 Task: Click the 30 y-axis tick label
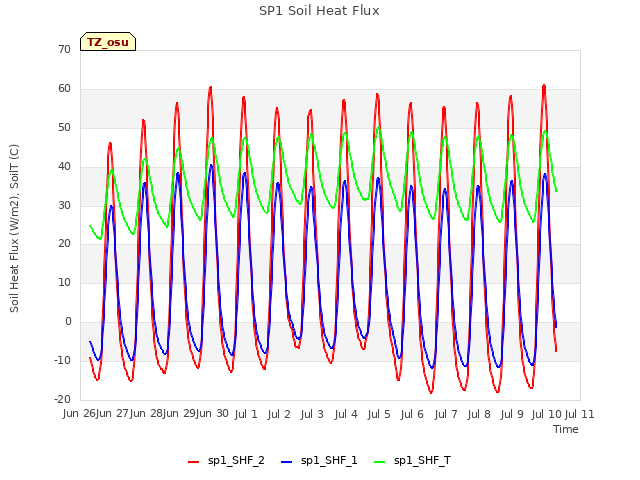tap(64, 205)
